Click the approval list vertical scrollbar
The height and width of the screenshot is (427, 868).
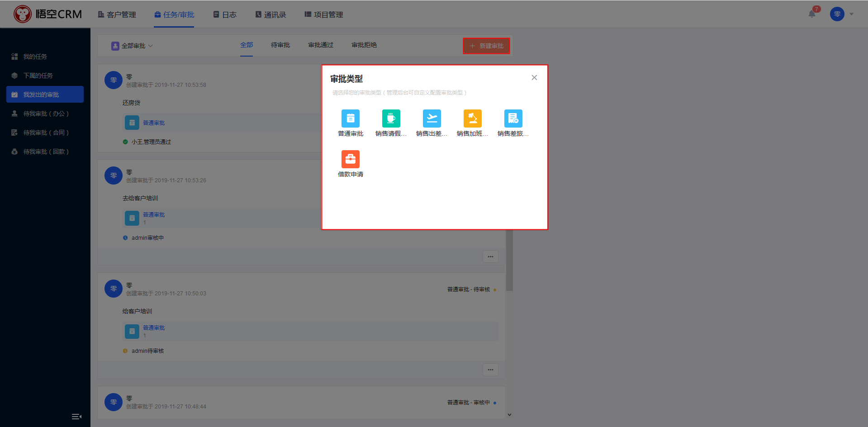click(x=509, y=262)
